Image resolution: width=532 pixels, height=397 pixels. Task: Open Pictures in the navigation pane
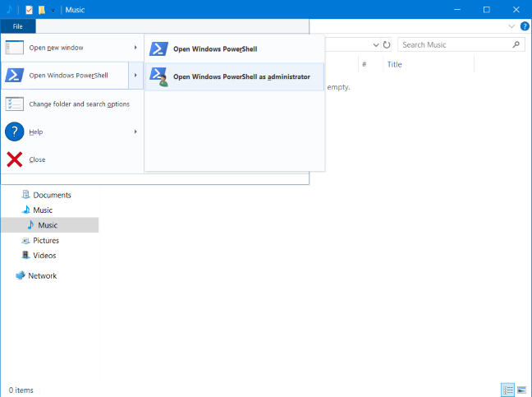point(46,241)
